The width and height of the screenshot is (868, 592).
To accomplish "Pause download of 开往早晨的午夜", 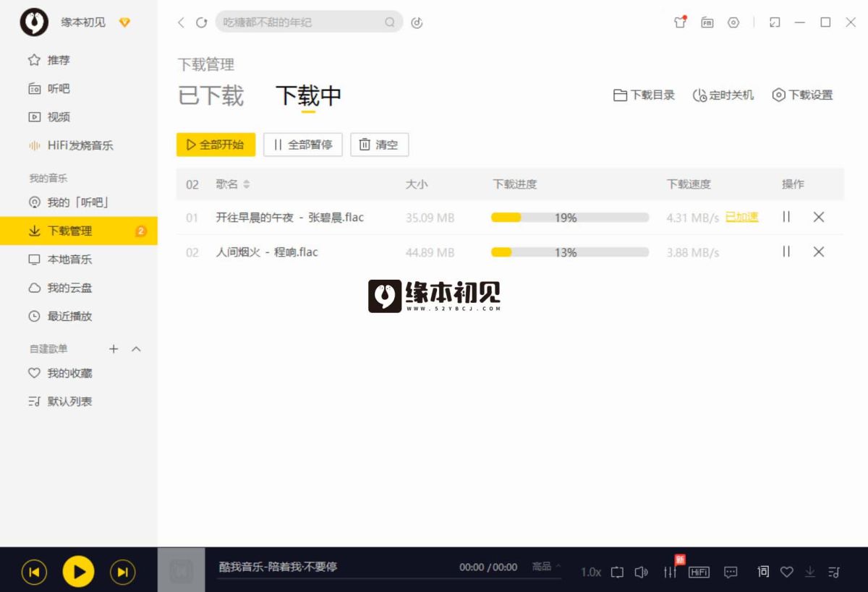I will tap(786, 217).
